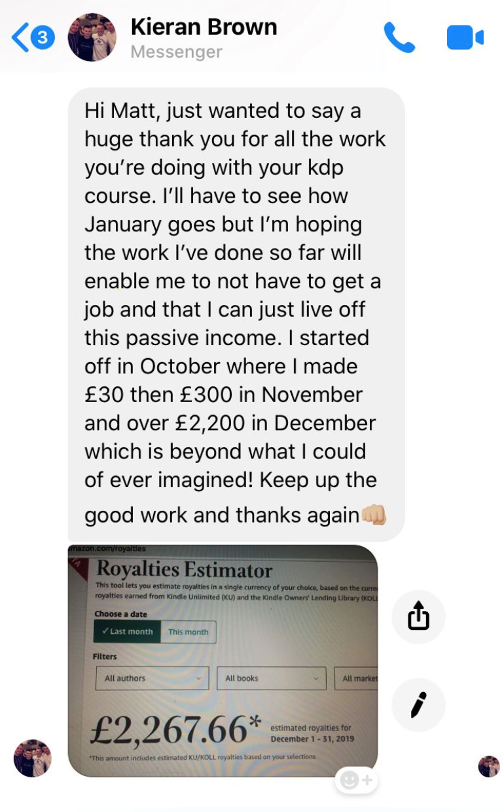
Task: Open the 'All market' filter dropdown
Action: pos(356,678)
